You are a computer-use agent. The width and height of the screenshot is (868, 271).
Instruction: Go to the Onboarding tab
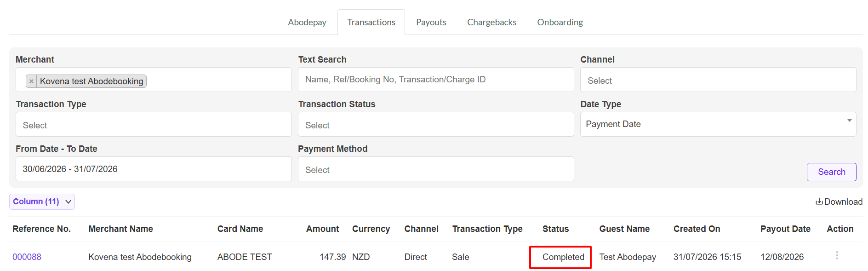[x=560, y=22]
